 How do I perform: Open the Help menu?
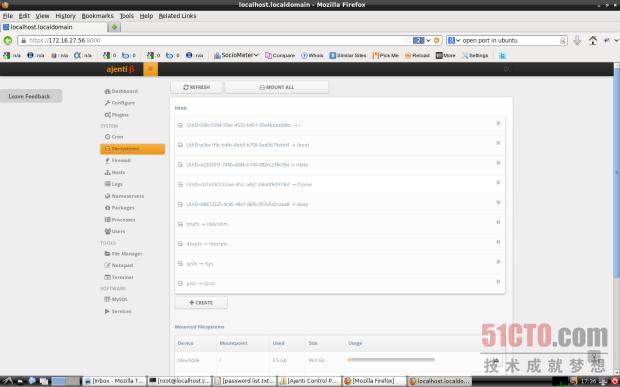click(146, 16)
